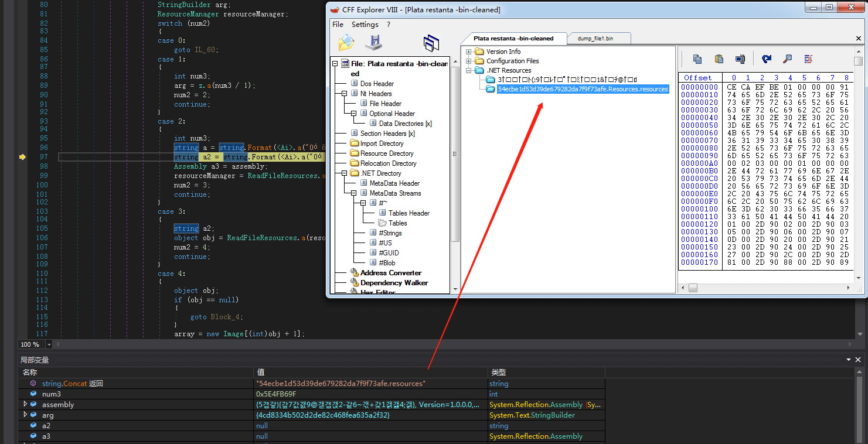Viewport: 868px width, 444px height.
Task: Click the Configuration Files folder icon
Action: pos(480,61)
